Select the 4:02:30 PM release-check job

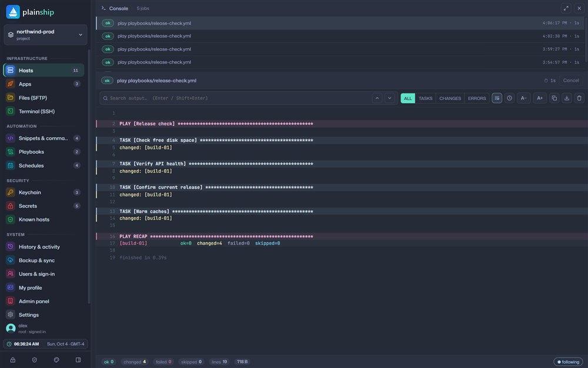coord(340,36)
